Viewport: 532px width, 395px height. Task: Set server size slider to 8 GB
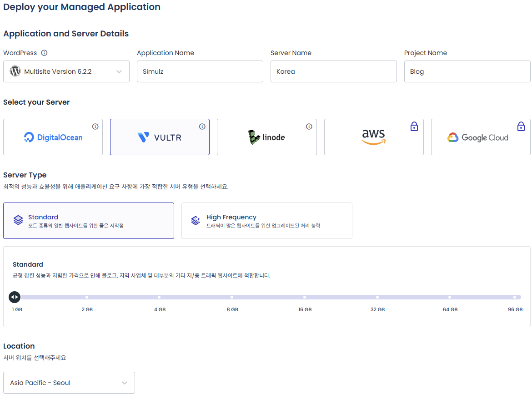pos(232,297)
